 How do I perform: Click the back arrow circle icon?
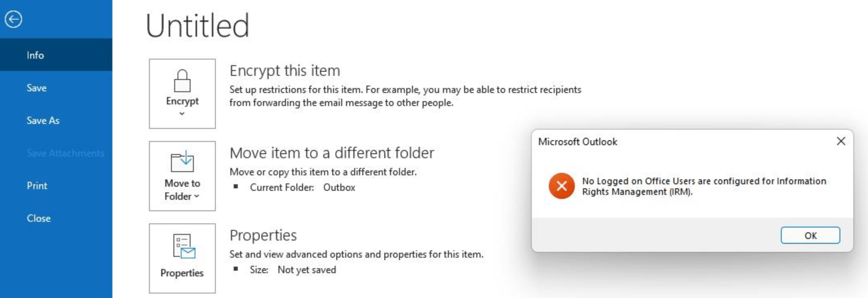pos(13,19)
